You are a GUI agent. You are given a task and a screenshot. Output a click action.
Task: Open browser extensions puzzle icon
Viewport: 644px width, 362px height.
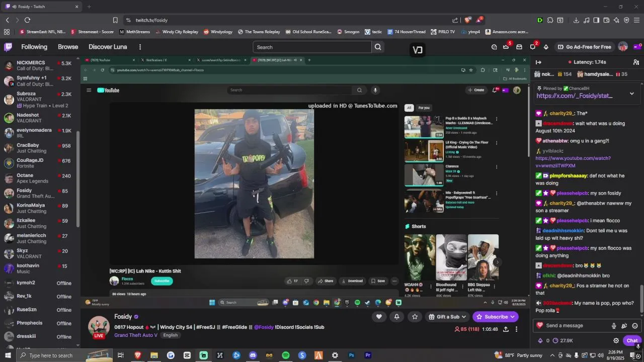tap(550, 20)
